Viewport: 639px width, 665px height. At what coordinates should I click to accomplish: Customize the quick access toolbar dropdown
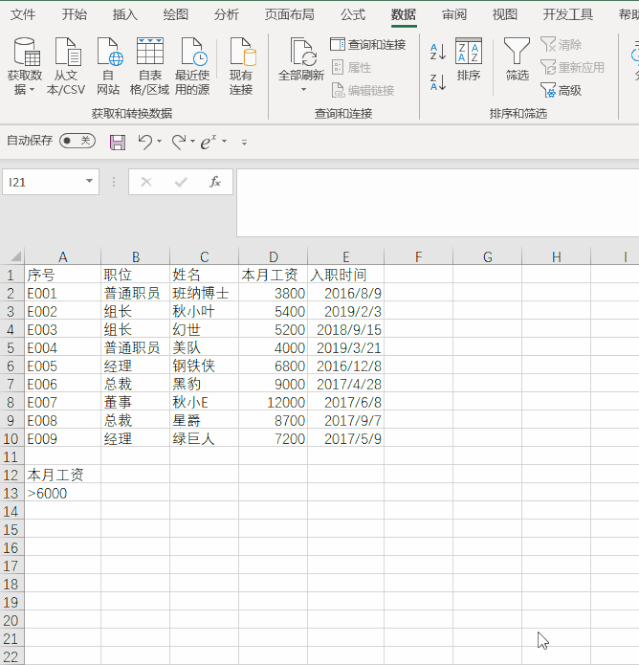(x=244, y=142)
